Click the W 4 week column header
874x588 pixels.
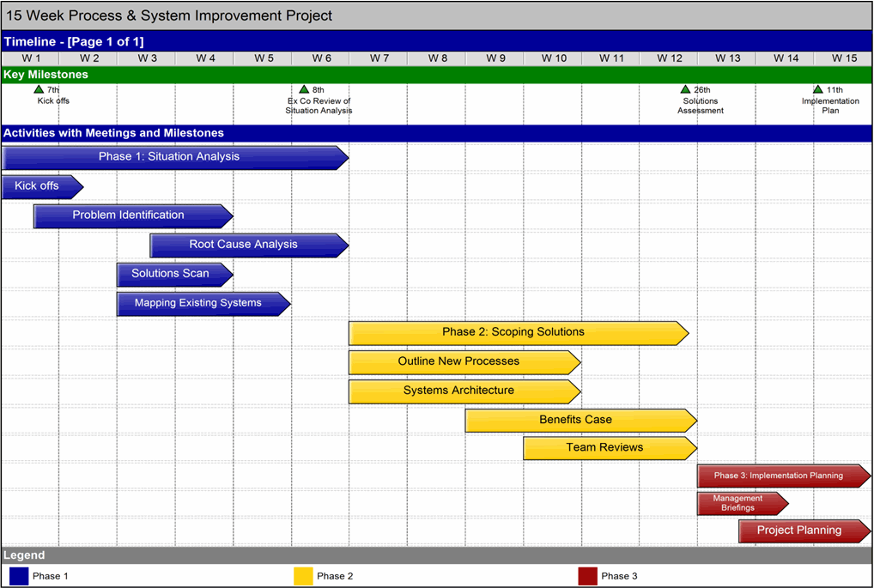tap(205, 58)
